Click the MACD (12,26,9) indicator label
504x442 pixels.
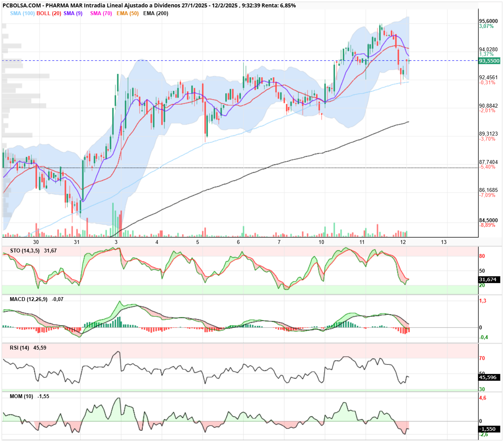[29, 299]
